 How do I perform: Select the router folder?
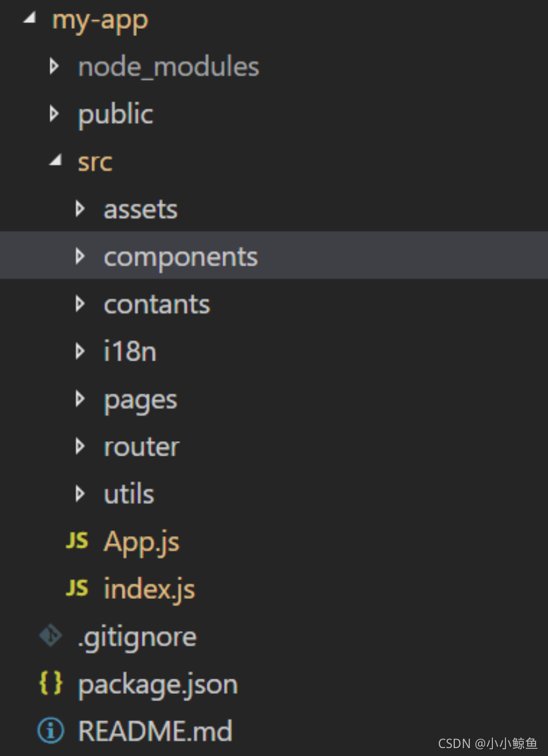(x=141, y=447)
